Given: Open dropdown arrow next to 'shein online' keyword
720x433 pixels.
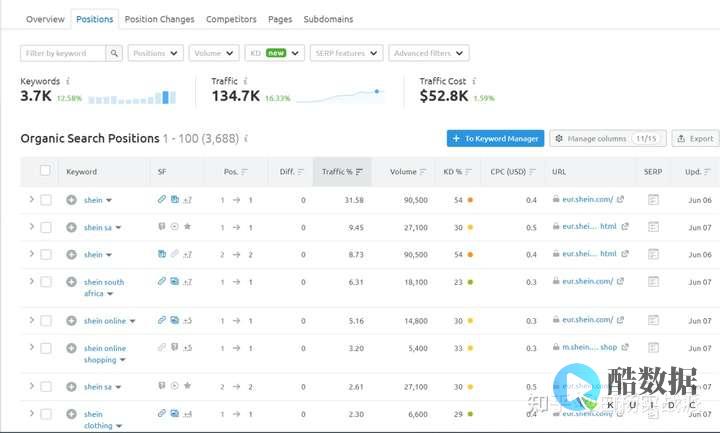Looking at the screenshot, I should [x=132, y=321].
